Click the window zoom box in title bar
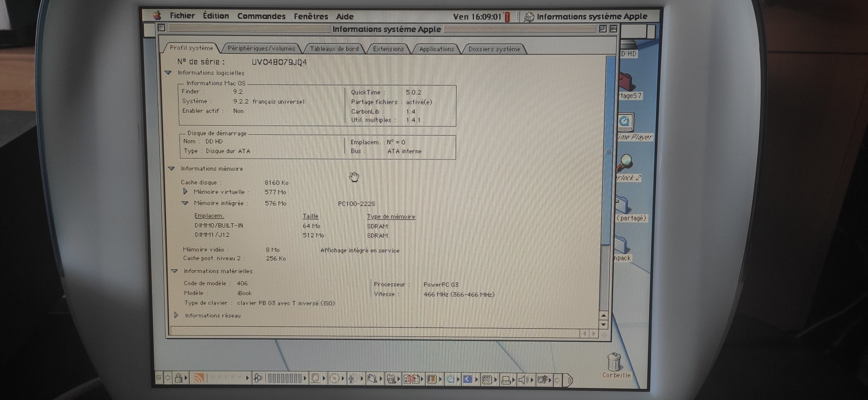This screenshot has height=400, width=868. 602,29
